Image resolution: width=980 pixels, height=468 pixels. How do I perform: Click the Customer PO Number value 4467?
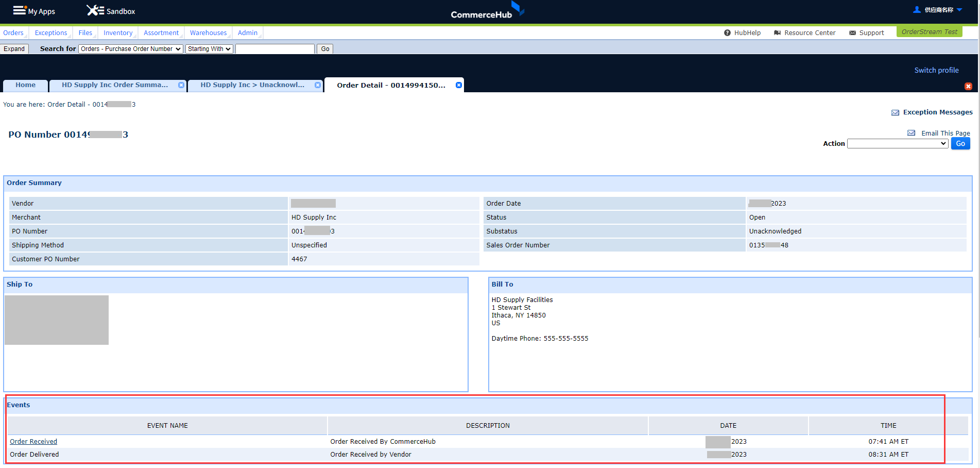pyautogui.click(x=299, y=259)
